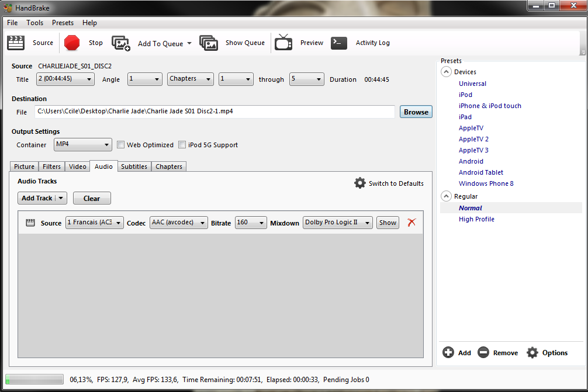Open the Show Queue icon

tap(209, 43)
